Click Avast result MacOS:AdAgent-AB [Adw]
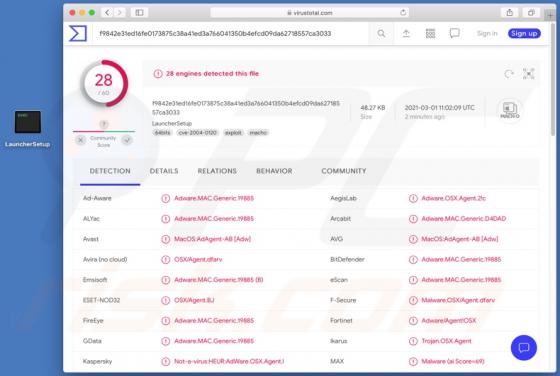This screenshot has height=376, width=560. (212, 239)
